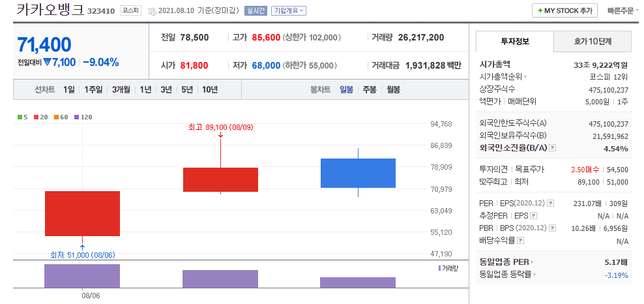Toggle the 실시간 realtime badge
Image resolution: width=644 pixels, height=304 pixels.
tap(256, 11)
